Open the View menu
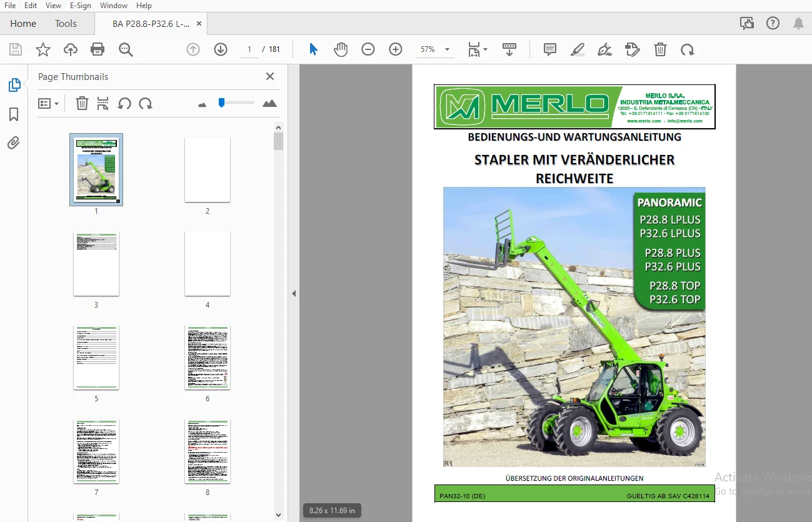This screenshot has height=522, width=812. point(54,6)
